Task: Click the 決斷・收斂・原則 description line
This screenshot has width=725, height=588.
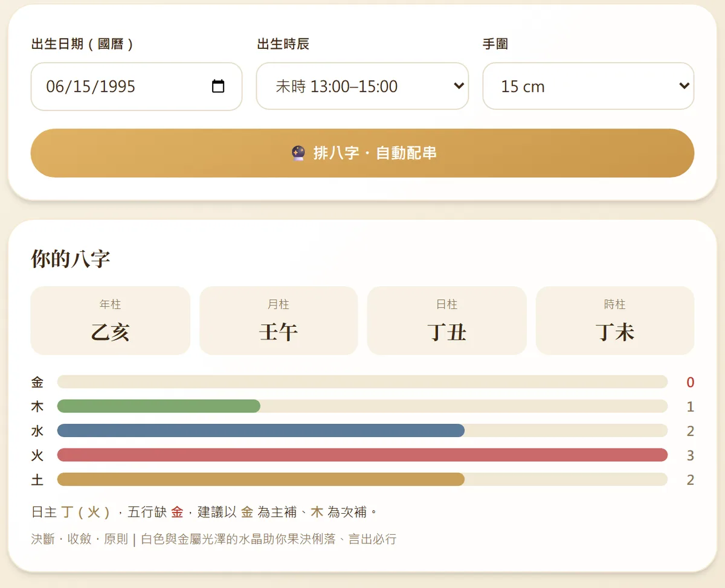Action: [214, 539]
